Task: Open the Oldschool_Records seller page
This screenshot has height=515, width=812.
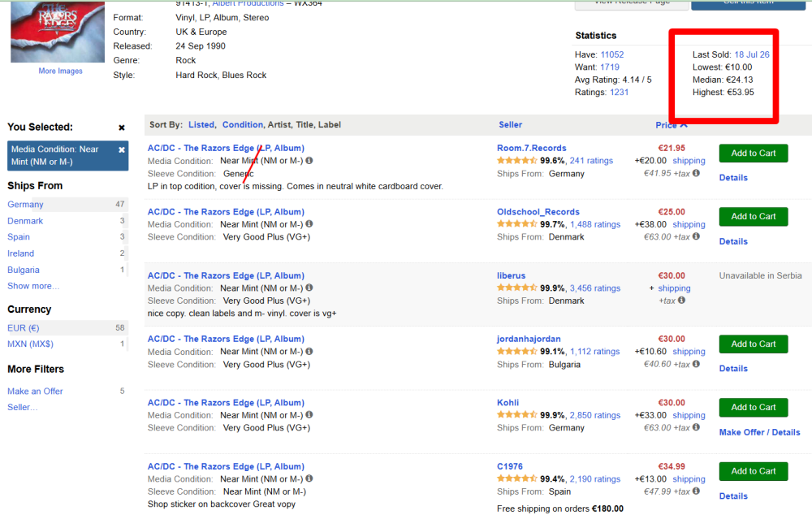Action: 538,212
